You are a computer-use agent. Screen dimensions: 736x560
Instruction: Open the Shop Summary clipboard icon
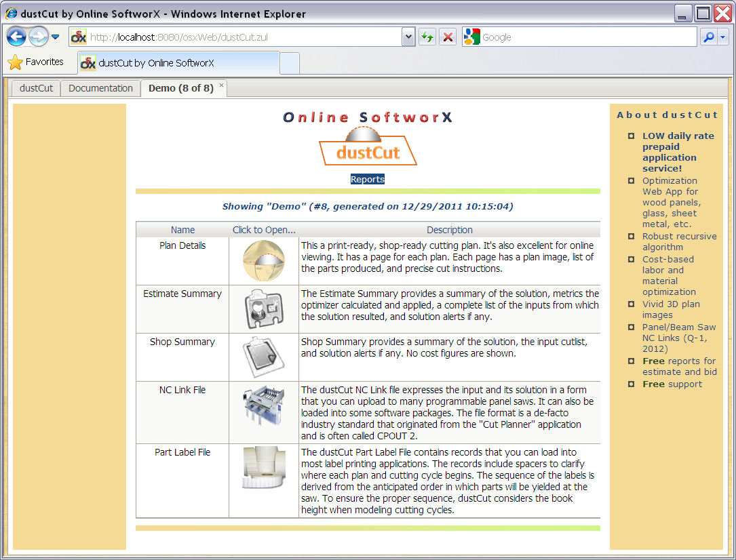coord(264,357)
